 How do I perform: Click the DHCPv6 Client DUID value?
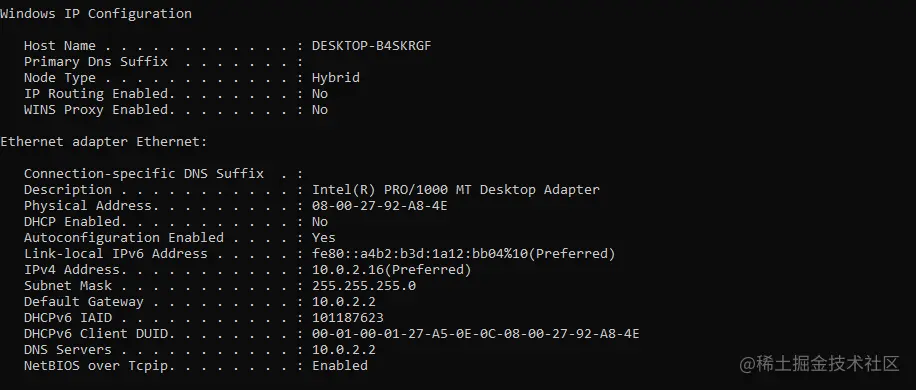click(x=476, y=334)
